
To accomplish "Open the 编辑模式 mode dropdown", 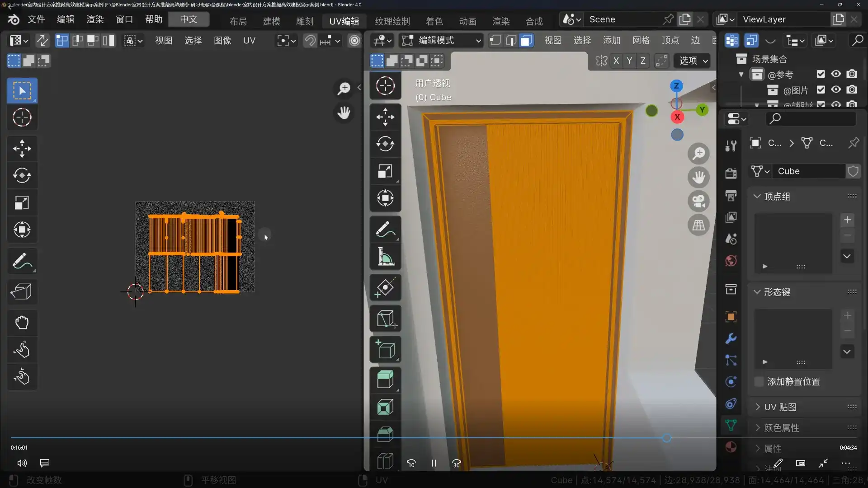I will click(441, 41).
